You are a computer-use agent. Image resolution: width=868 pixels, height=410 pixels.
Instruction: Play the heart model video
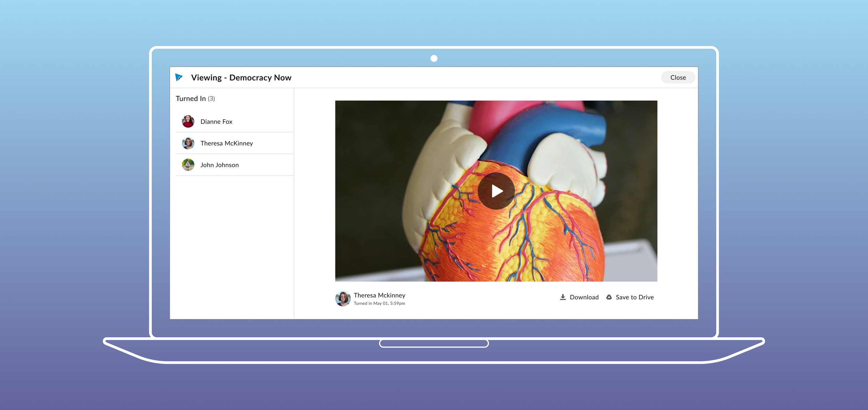pos(496,191)
